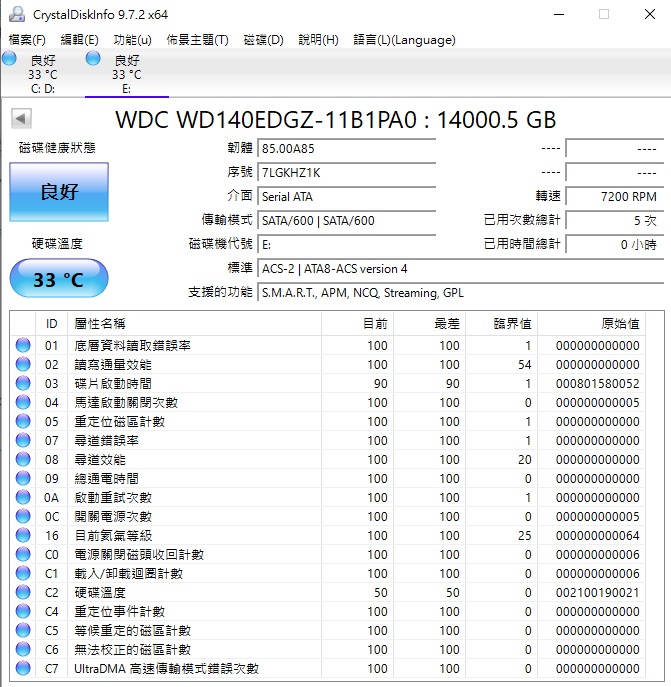Select the UltraDMA 高速傳輸模式錯誤次數 row name

tap(167, 669)
